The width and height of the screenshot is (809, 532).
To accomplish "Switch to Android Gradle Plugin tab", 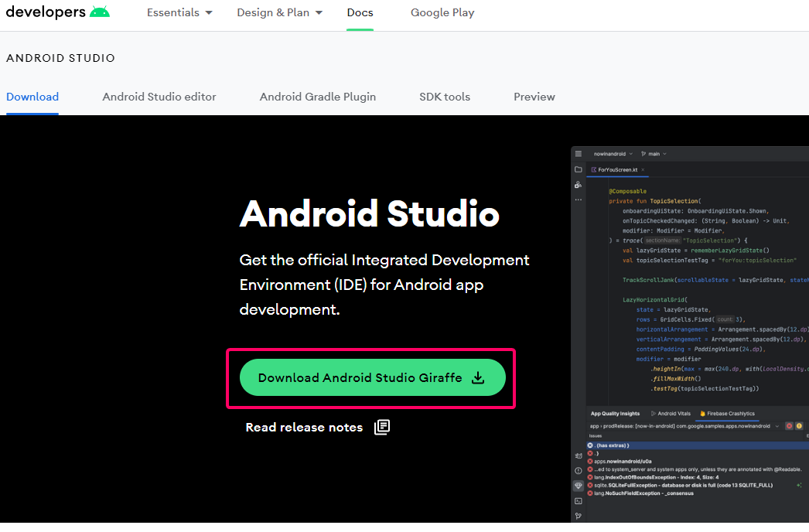I will click(x=318, y=97).
